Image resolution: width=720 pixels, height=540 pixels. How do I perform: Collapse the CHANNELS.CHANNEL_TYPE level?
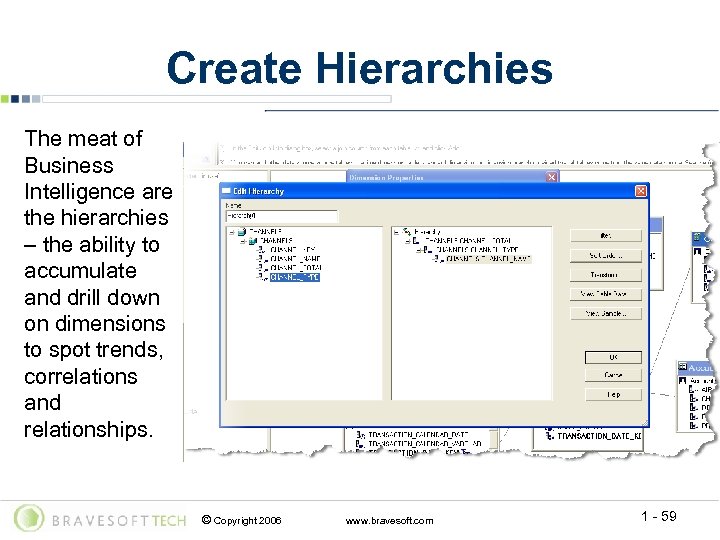[418, 250]
